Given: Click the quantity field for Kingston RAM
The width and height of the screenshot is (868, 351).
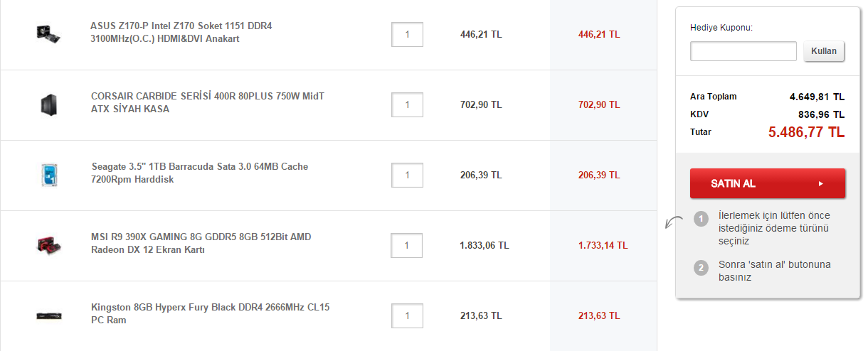Looking at the screenshot, I should [x=407, y=315].
